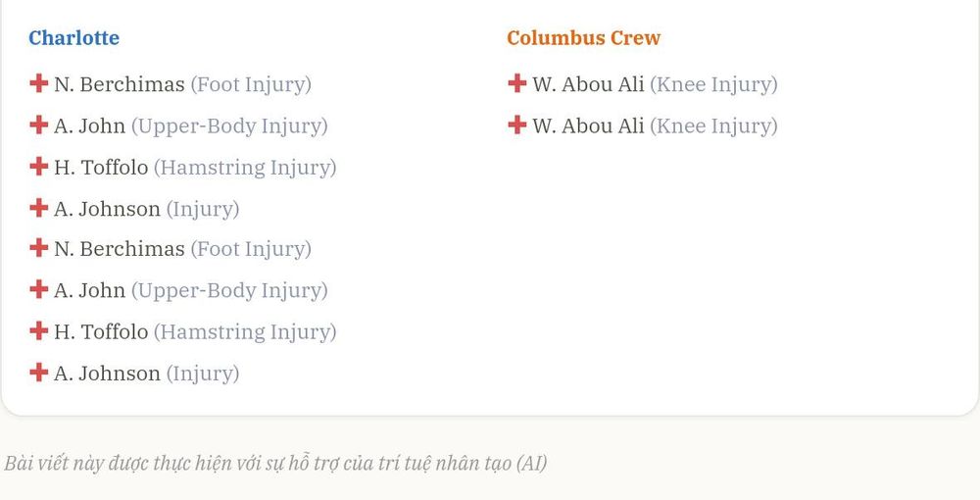
Task: Click the red cross icon next to the last A. Johnson entry
Action: coord(39,372)
